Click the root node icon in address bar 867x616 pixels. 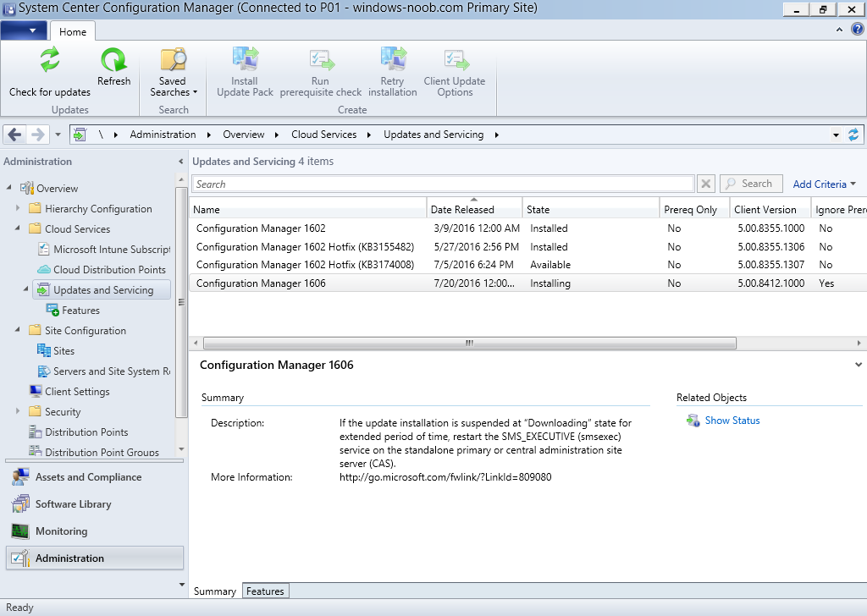[x=80, y=135]
